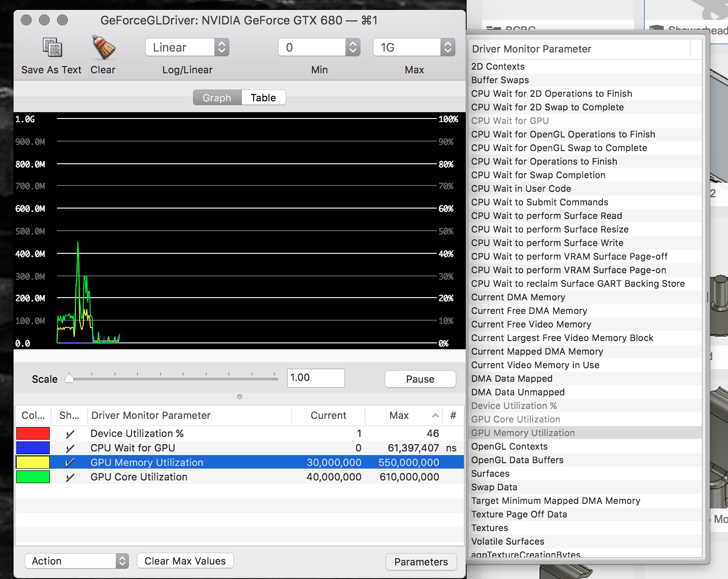
Task: Open the Log/Linear dropdown showing Linear
Action: point(187,47)
